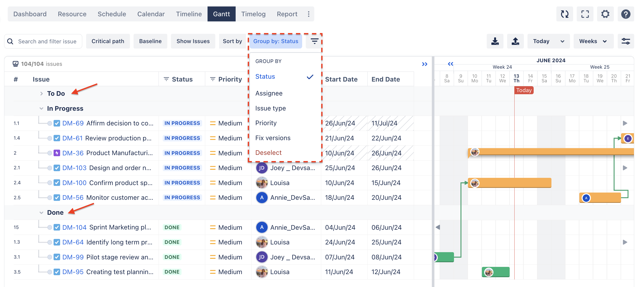The image size is (644, 287).
Task: Click the download export icon
Action: (x=495, y=41)
